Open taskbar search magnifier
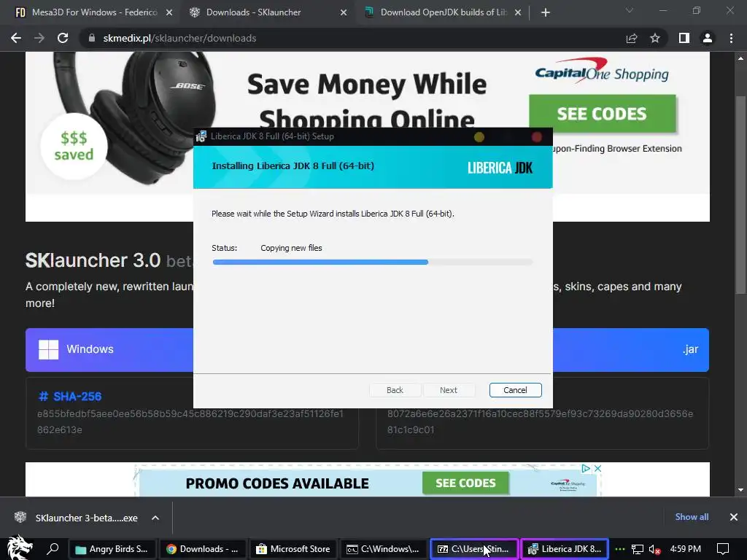The width and height of the screenshot is (747, 560). coord(53,549)
